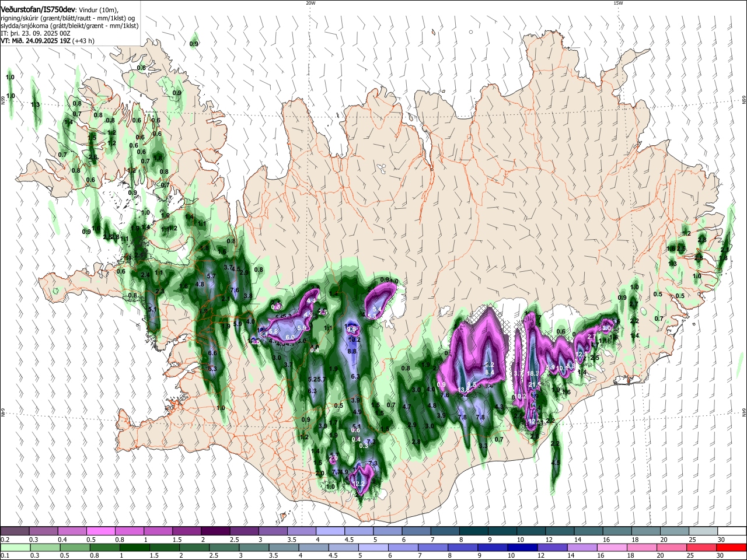The height and width of the screenshot is (560, 747).
Task: Click the 21.5 precipitation value on the map
Action: (x=535, y=384)
